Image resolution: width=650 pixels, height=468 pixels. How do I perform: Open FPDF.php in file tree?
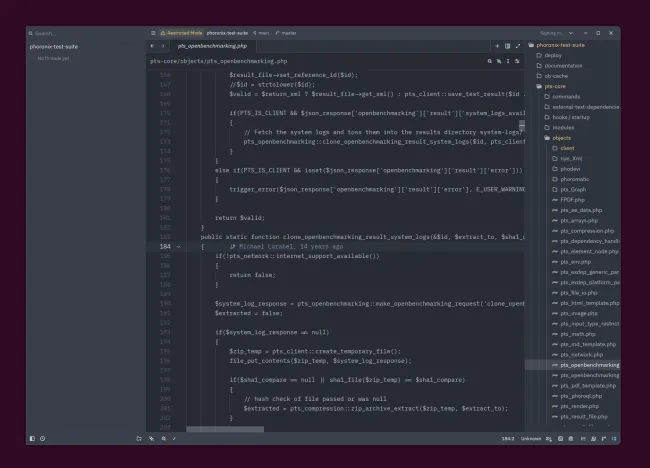click(568, 200)
